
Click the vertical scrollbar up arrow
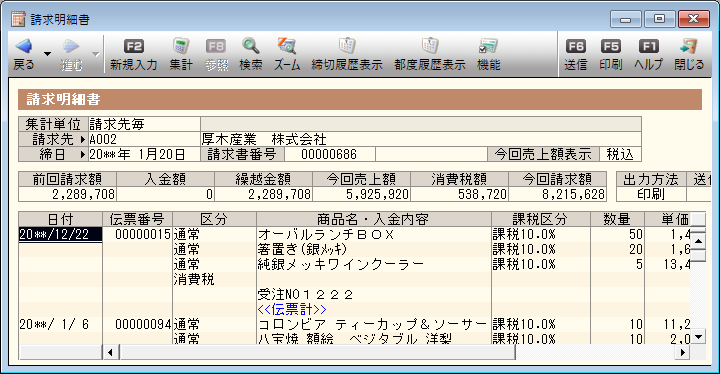[698, 241]
